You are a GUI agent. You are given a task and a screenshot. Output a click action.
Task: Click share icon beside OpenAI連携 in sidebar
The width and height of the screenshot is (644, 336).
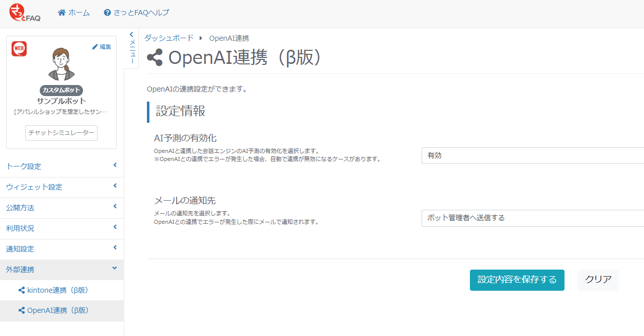click(x=22, y=310)
